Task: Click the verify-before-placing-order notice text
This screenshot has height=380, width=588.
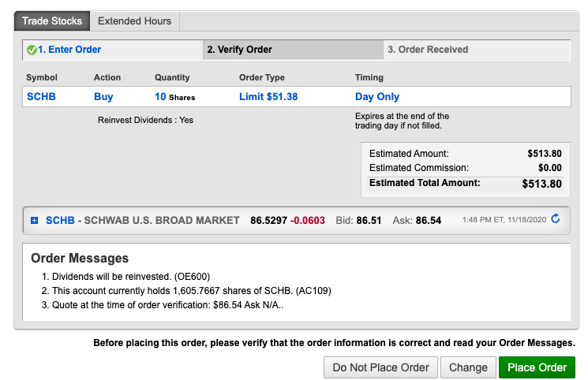Action: coord(334,343)
